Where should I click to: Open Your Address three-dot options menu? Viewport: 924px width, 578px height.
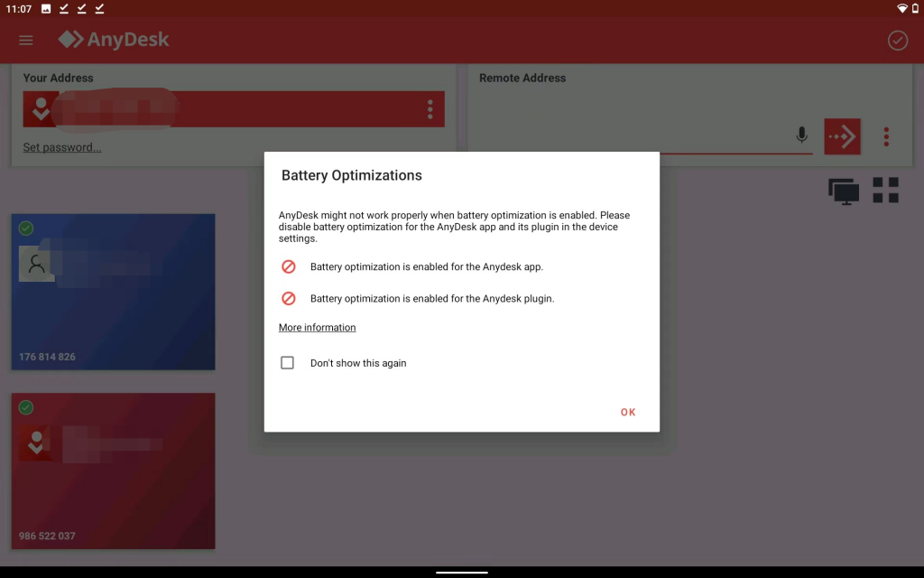tap(430, 109)
